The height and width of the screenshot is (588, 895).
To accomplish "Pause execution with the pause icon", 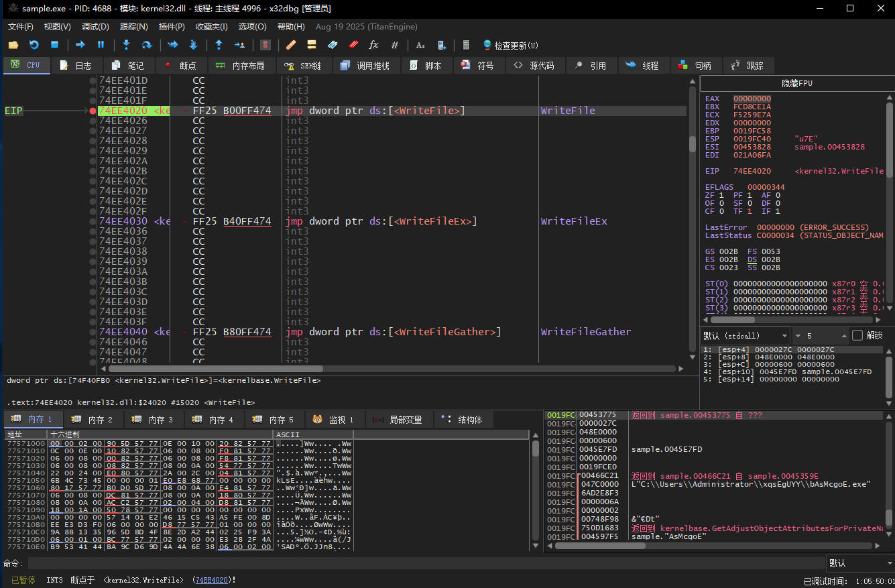I will pos(101,45).
